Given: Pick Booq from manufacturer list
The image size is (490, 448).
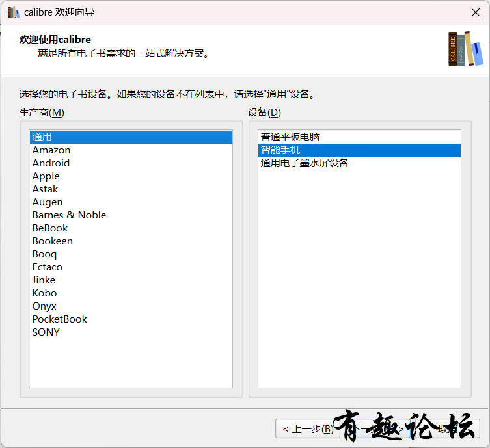Looking at the screenshot, I should tap(131, 254).
